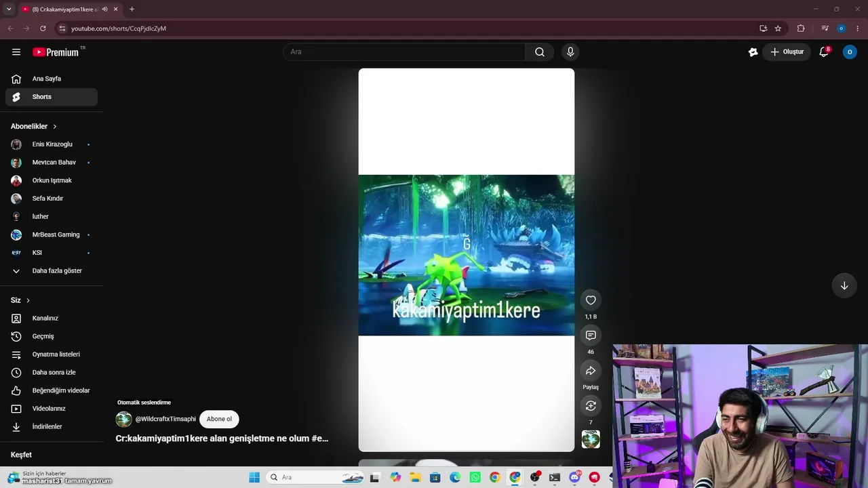Launch WhatsApp from the taskbar
The height and width of the screenshot is (488, 868).
pos(475,477)
